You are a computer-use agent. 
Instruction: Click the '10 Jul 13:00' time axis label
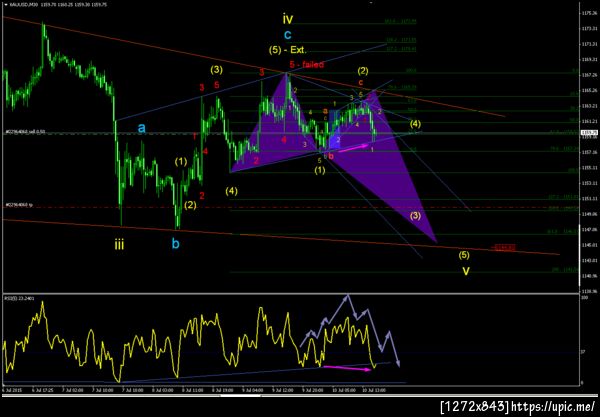click(x=375, y=391)
